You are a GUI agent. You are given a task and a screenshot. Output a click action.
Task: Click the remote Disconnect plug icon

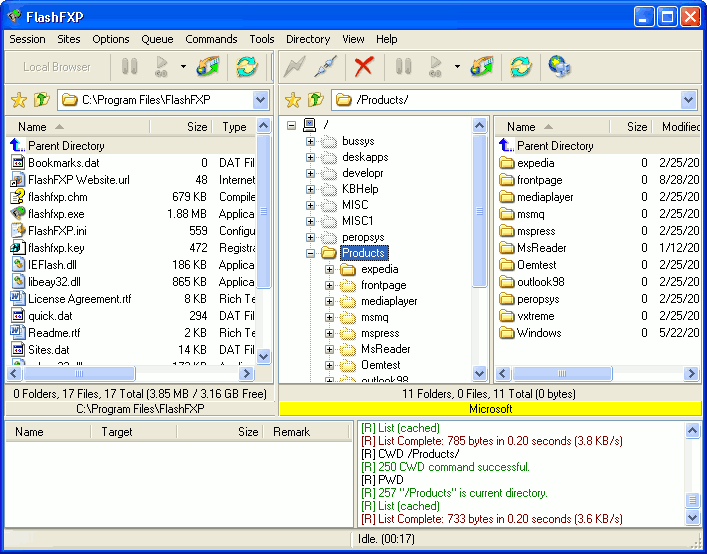pos(326,67)
